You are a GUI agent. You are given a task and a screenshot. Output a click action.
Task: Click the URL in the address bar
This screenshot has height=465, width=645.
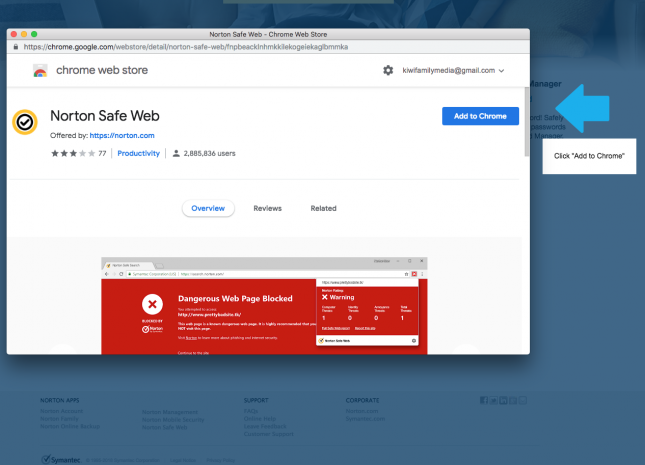tap(190, 46)
